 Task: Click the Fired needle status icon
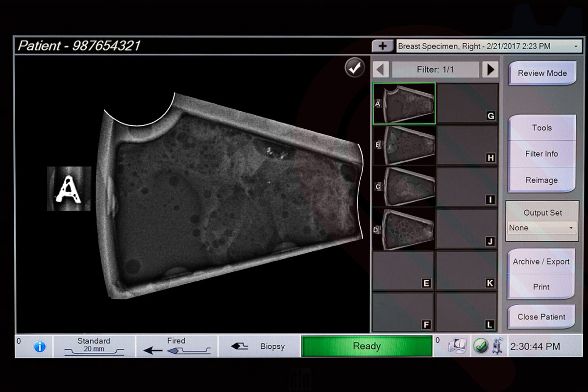pos(176,346)
